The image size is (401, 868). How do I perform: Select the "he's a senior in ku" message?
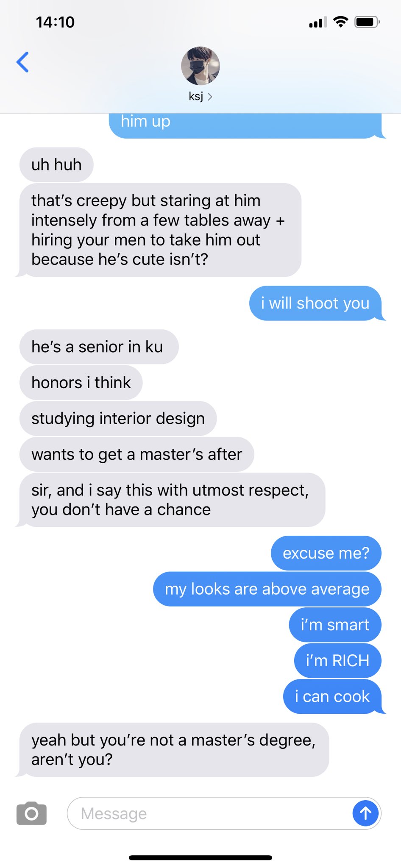99,347
